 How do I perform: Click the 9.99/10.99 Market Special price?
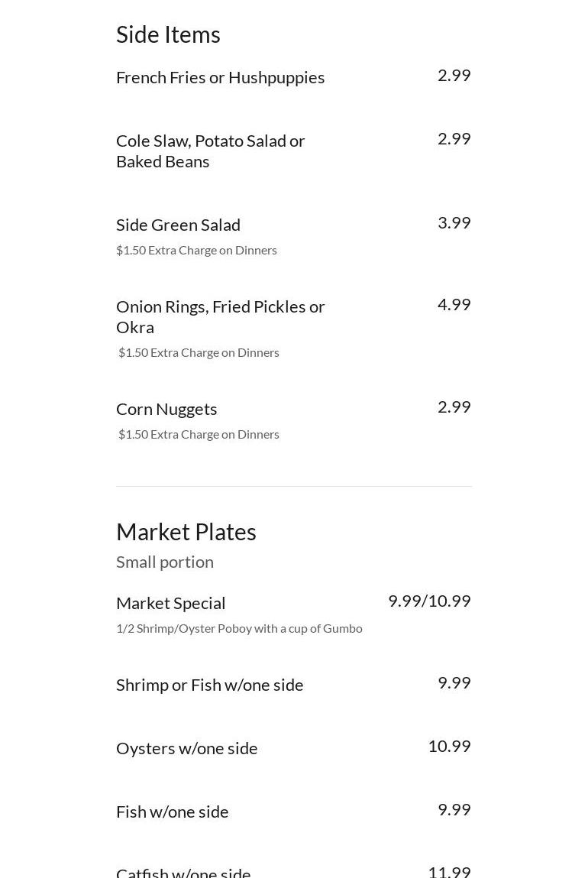[x=429, y=601]
